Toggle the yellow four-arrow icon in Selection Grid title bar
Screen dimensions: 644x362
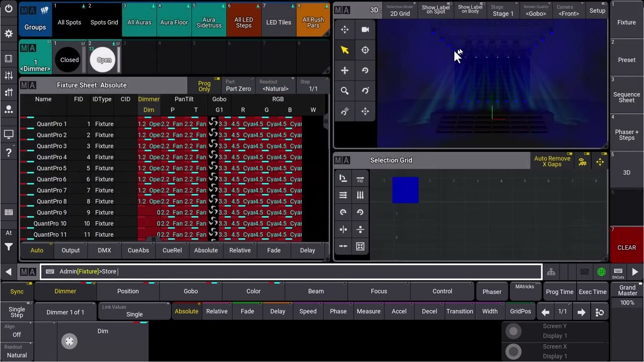tap(600, 162)
